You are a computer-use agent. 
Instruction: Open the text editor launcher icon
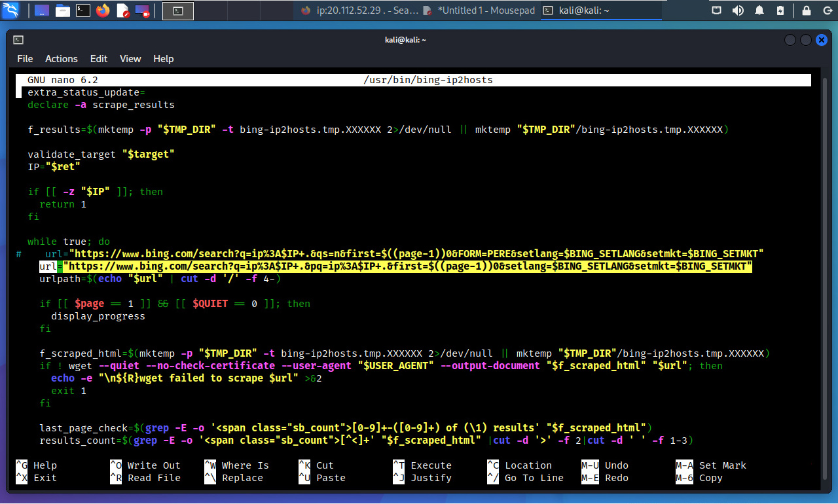coord(122,10)
